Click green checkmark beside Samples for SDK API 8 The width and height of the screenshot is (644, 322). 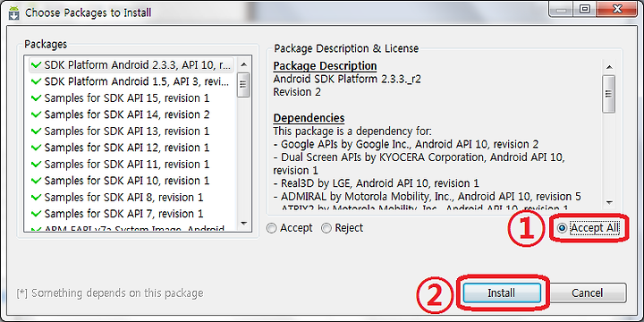click(36, 198)
